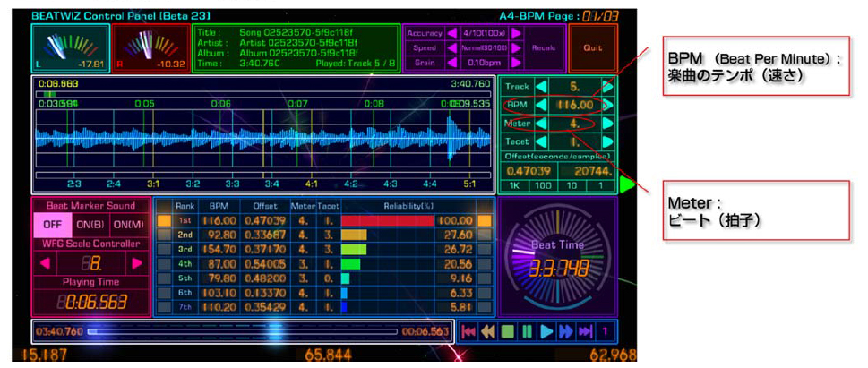Decrease Speed with the left magenta arrow
The height and width of the screenshot is (368, 868).
point(451,48)
